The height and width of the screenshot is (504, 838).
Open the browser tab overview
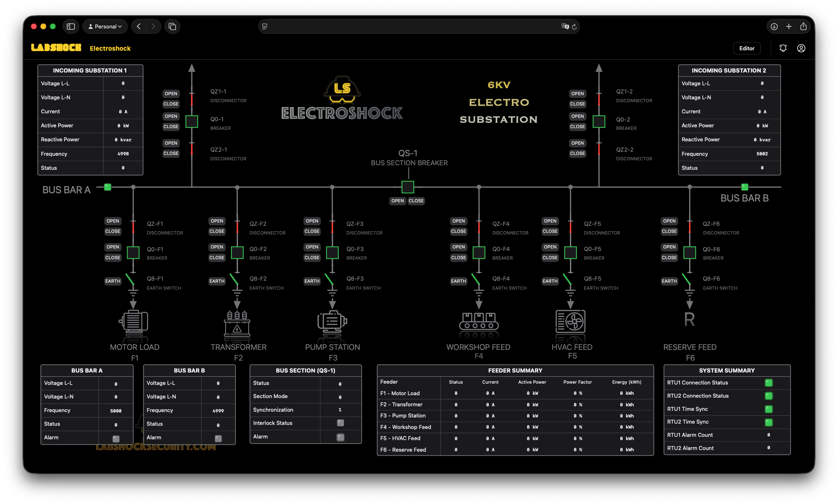172,26
